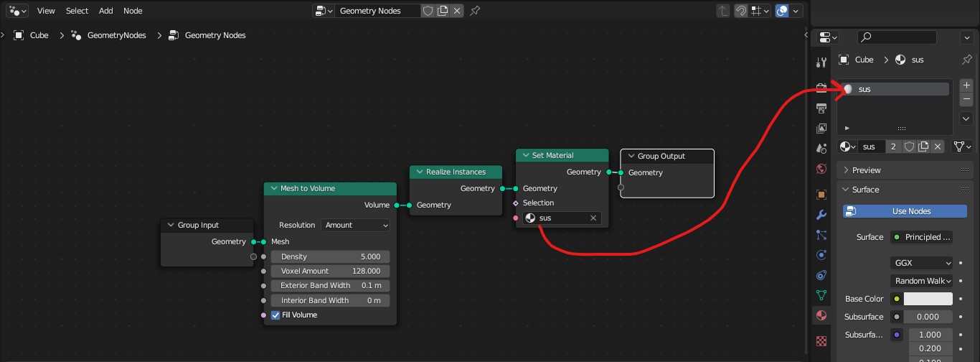980x362 pixels.
Task: Open the snap node element dropdown
Action: (x=760, y=11)
